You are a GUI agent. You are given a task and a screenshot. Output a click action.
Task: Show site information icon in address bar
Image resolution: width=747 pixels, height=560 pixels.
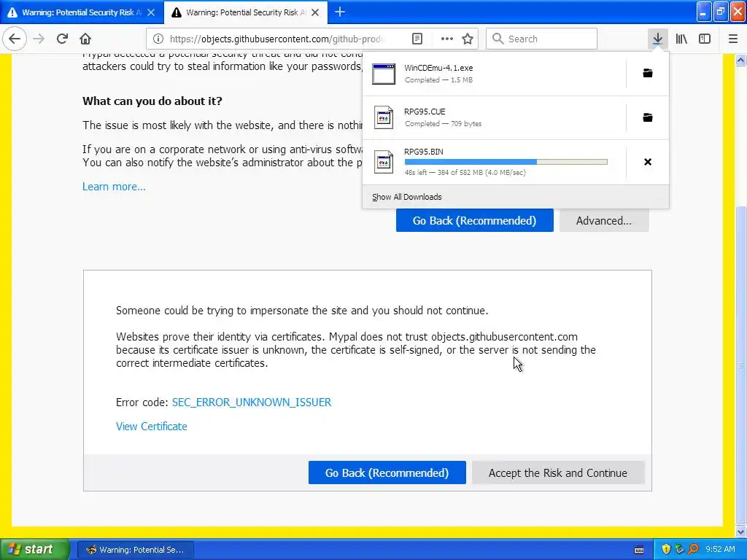tap(158, 39)
